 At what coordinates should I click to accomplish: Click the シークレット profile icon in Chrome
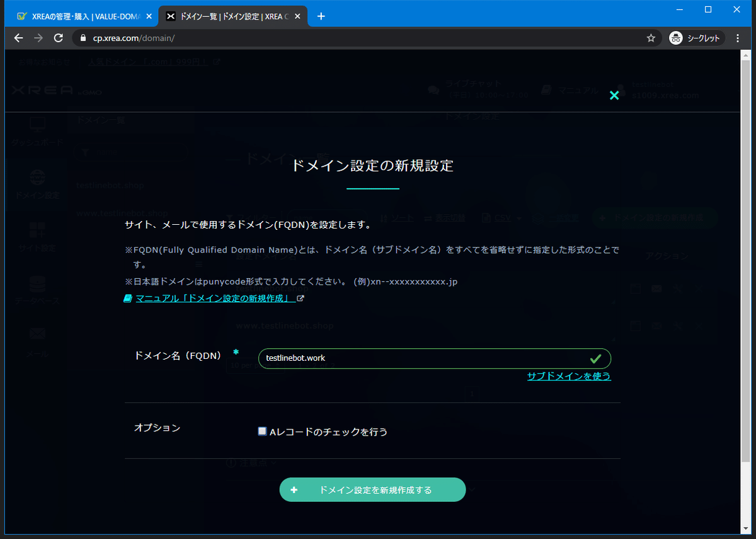pyautogui.click(x=677, y=38)
